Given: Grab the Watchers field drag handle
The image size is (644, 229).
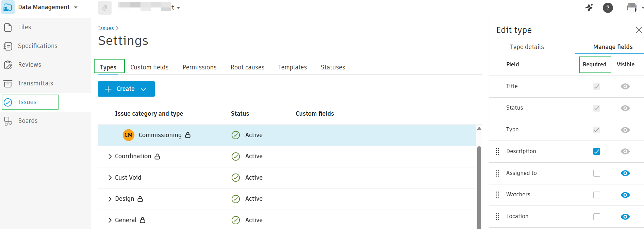Looking at the screenshot, I should tap(498, 195).
